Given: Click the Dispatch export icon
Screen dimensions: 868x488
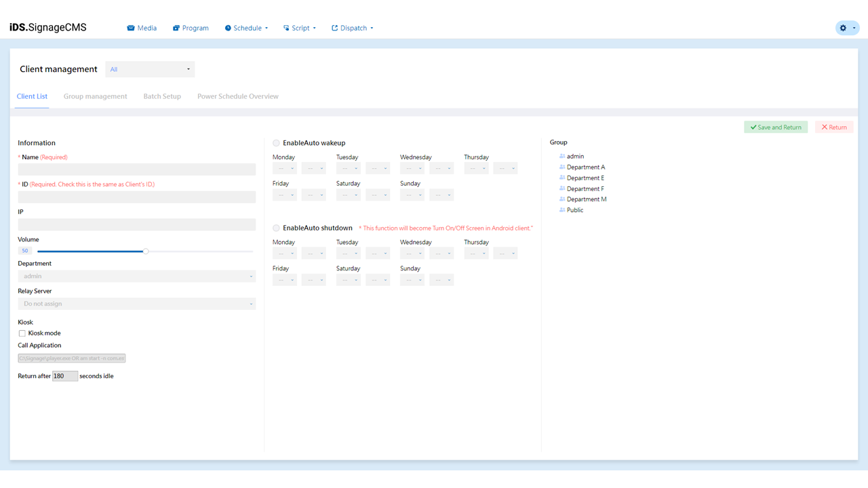Looking at the screenshot, I should coord(334,28).
